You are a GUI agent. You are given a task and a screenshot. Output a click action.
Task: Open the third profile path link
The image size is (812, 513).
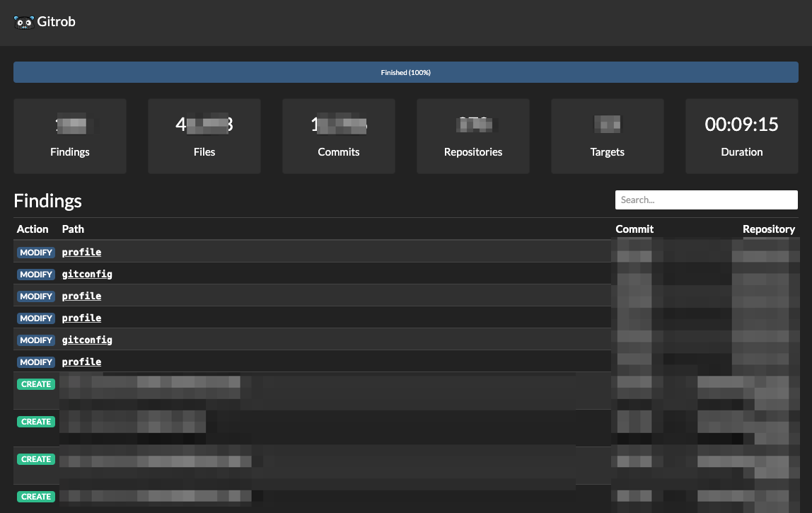coord(82,318)
